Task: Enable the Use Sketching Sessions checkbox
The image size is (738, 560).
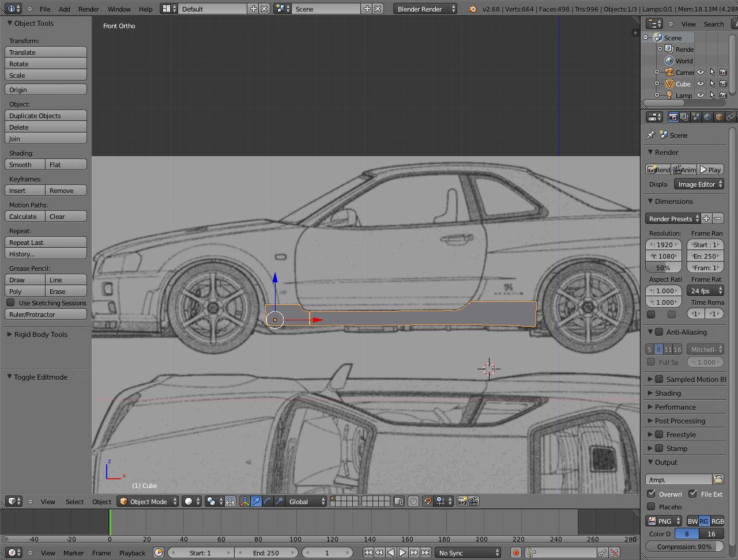Action: pyautogui.click(x=11, y=303)
